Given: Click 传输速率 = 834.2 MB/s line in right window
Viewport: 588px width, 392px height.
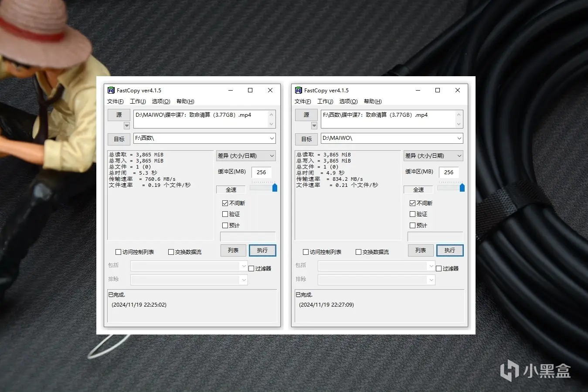Looking at the screenshot, I should pyautogui.click(x=330, y=179).
